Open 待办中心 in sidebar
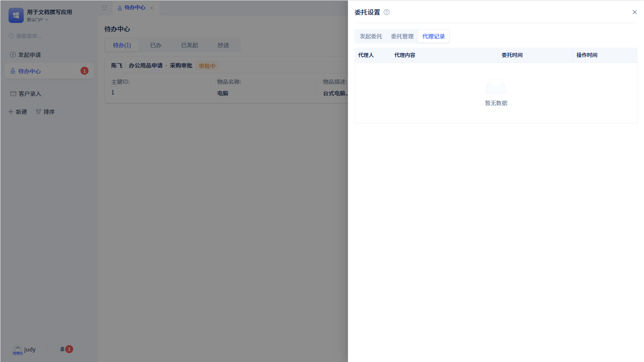Image resolution: width=644 pixels, height=362 pixels. 49,71
